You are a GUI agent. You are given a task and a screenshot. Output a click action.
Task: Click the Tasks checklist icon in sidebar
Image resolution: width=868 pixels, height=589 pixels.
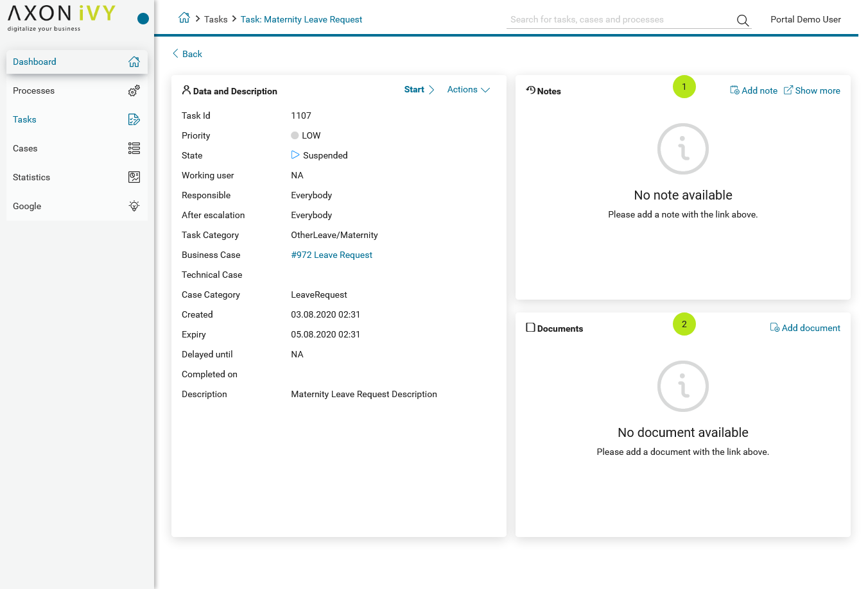(x=134, y=119)
